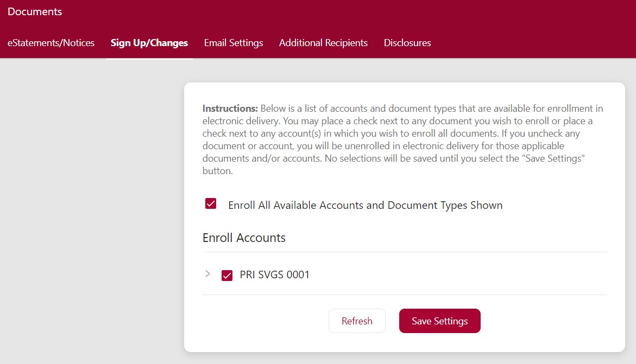Go to the Additional Recipients tab
Viewport: 636px width, 364px height.
pyautogui.click(x=323, y=43)
